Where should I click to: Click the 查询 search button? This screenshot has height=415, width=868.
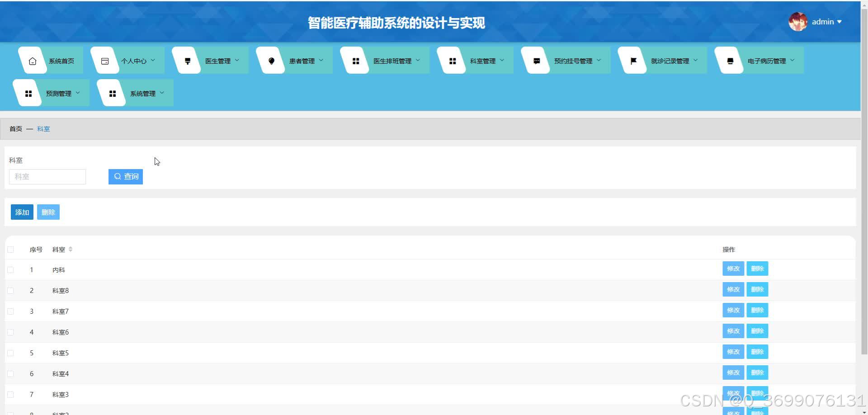pyautogui.click(x=126, y=177)
